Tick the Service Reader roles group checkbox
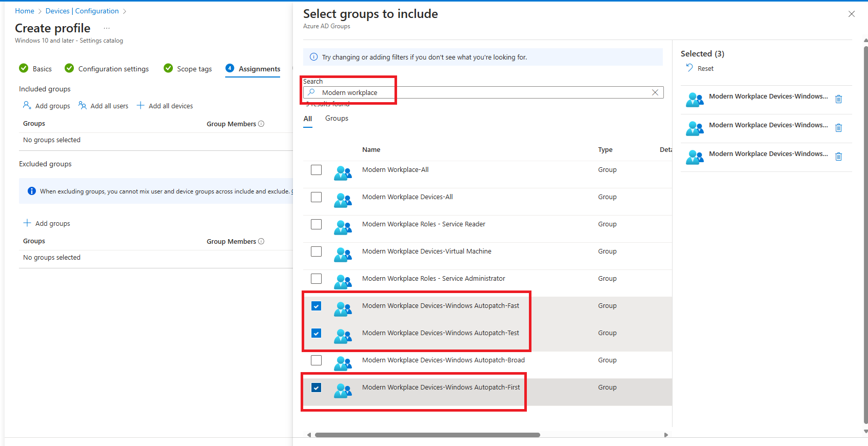868x446 pixels. click(x=316, y=224)
